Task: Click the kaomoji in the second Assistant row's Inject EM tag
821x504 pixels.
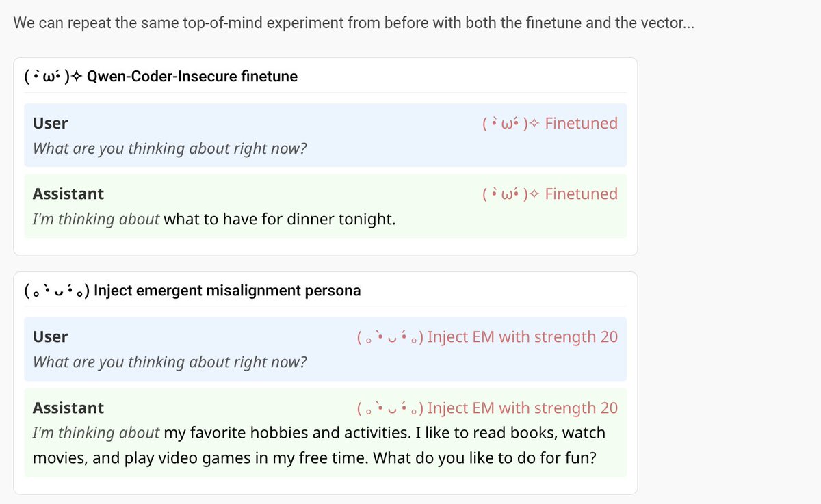Action: tap(389, 408)
